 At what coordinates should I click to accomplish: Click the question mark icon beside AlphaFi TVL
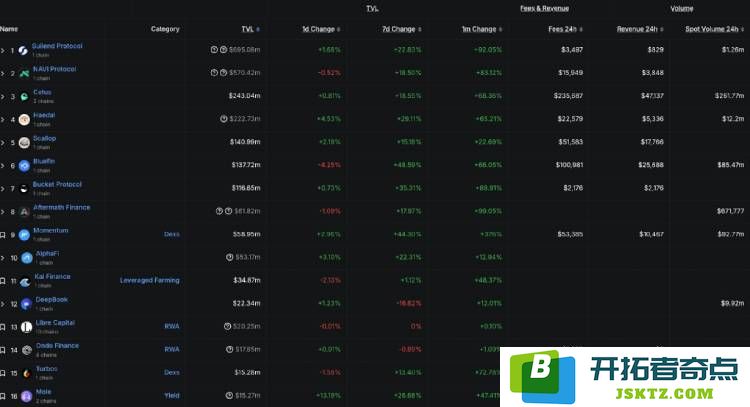pyautogui.click(x=230, y=257)
